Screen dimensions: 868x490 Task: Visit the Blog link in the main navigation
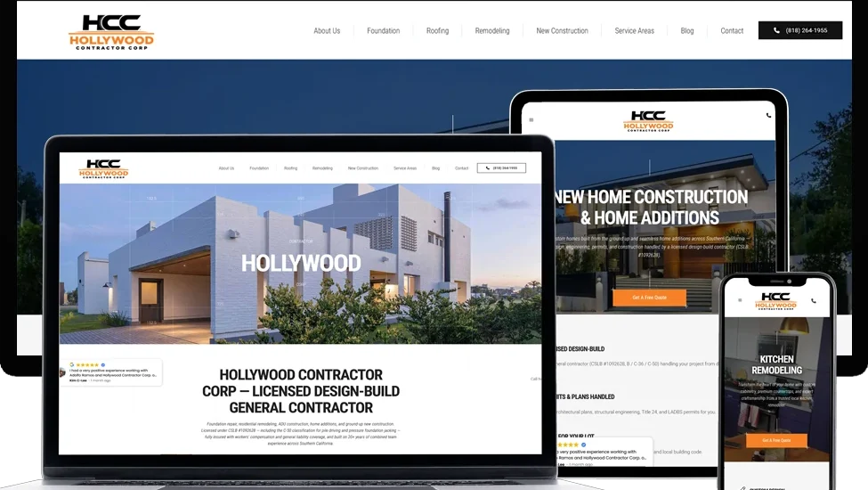tap(687, 31)
